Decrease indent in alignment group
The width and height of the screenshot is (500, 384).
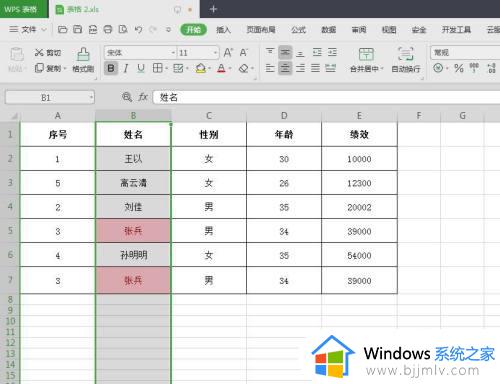point(317,52)
